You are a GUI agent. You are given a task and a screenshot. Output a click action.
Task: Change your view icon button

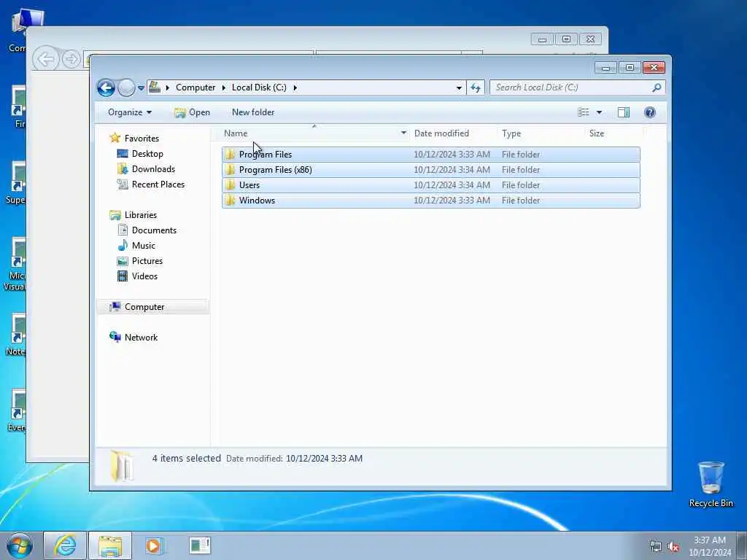(583, 112)
